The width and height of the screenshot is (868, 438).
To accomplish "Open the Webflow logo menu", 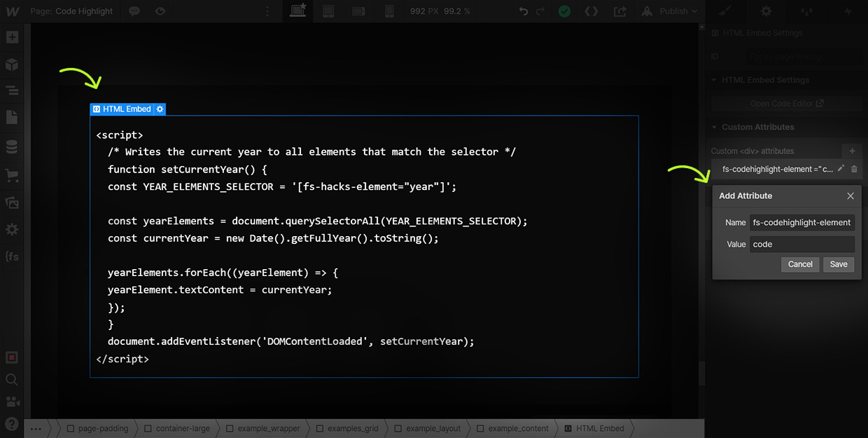I will pos(12,11).
